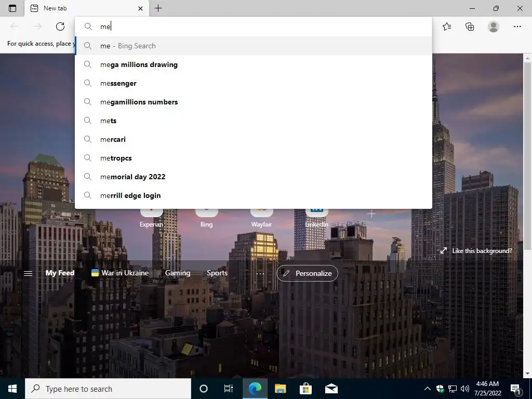Screen dimensions: 532x399
Task: Open the LinkedIn quick link
Action: point(316,218)
